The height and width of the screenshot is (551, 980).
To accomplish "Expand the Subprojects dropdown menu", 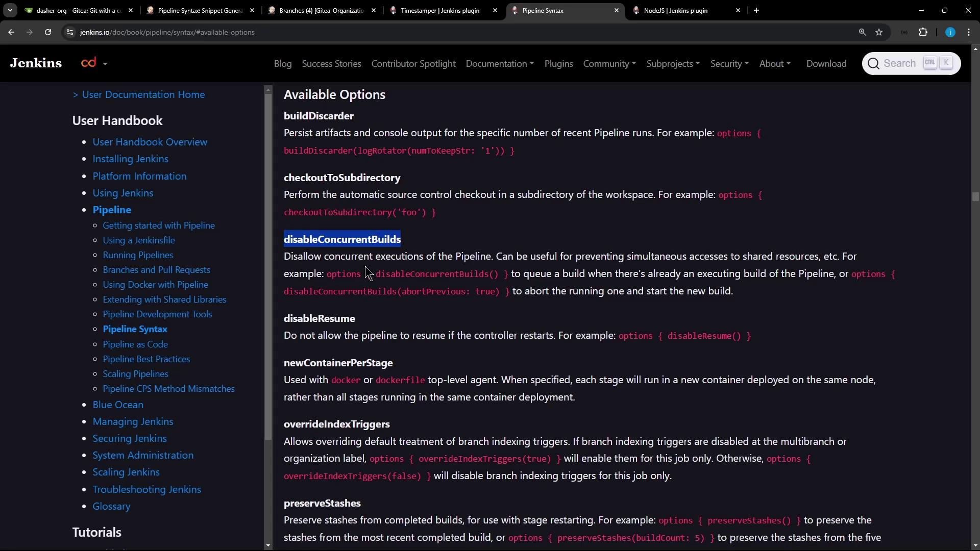I will click(673, 64).
